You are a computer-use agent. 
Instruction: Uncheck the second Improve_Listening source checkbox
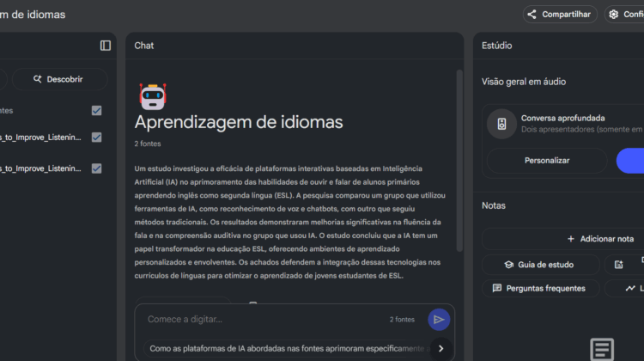[97, 168]
